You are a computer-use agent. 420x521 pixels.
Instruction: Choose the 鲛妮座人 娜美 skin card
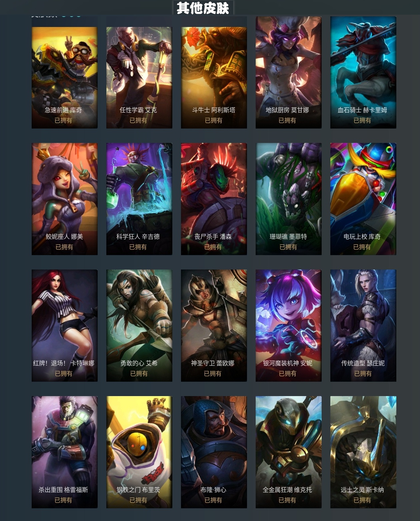pyautogui.click(x=65, y=199)
